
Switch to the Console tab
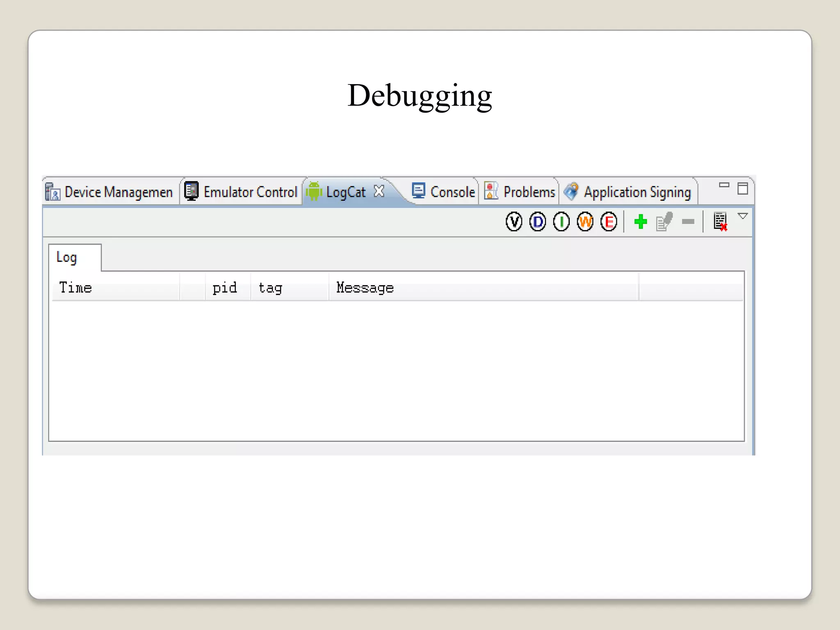click(443, 192)
